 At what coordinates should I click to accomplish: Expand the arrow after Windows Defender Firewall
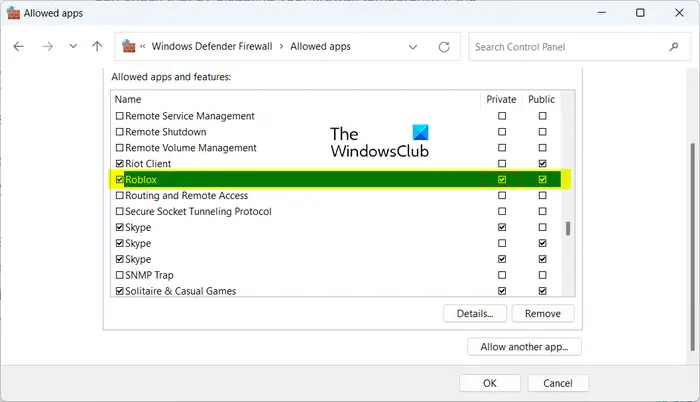281,46
